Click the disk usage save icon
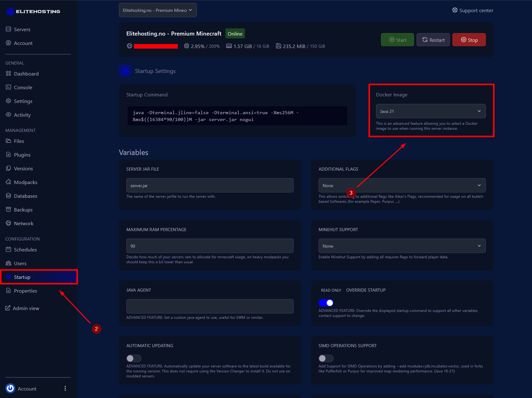Image resolution: width=532 pixels, height=398 pixels. coord(279,46)
